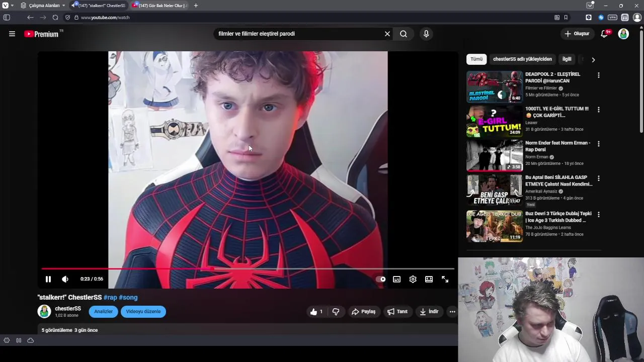
Task: Switch to the stalkerr ChestlerSS tab
Action: [98, 6]
